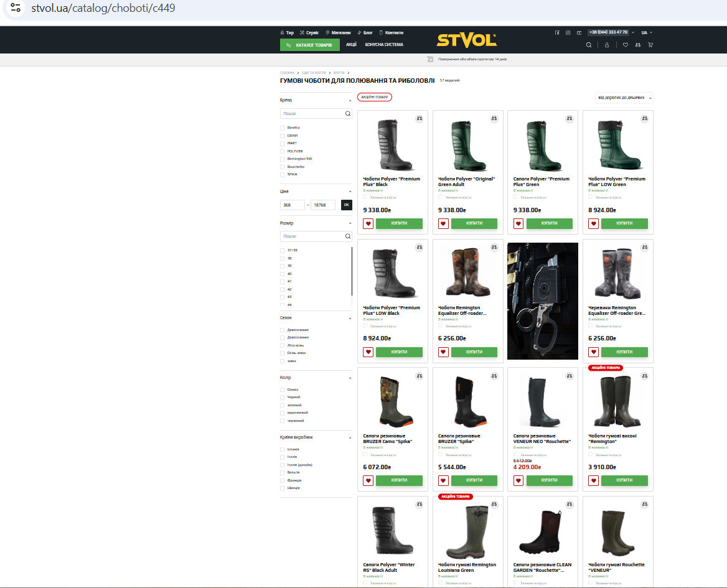Click the minimum price field 368
The height and width of the screenshot is (588, 727).
tap(293, 205)
